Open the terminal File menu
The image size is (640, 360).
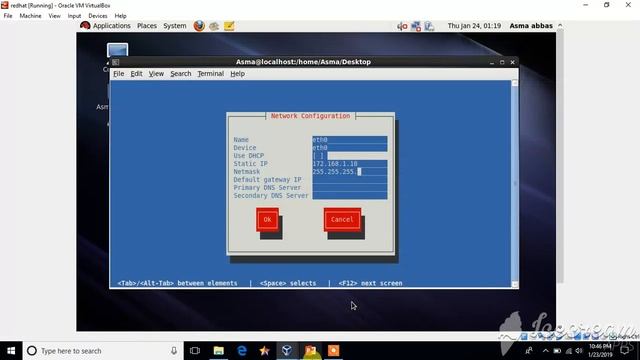119,74
